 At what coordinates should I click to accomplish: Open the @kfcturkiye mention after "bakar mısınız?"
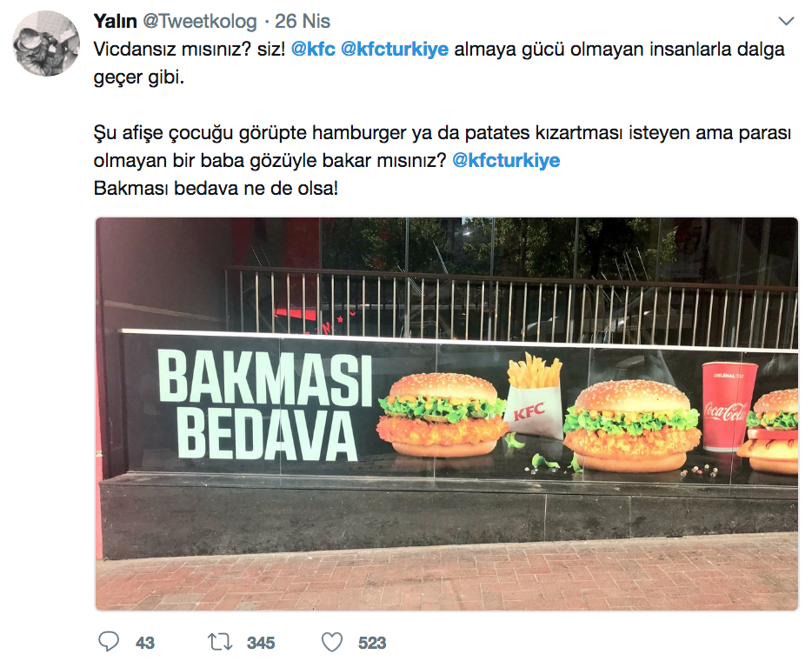tap(506, 161)
